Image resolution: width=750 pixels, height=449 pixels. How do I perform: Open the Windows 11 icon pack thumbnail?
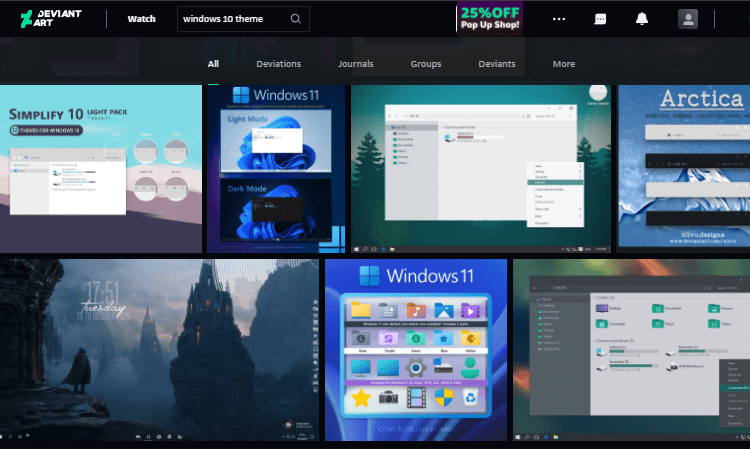[416, 350]
